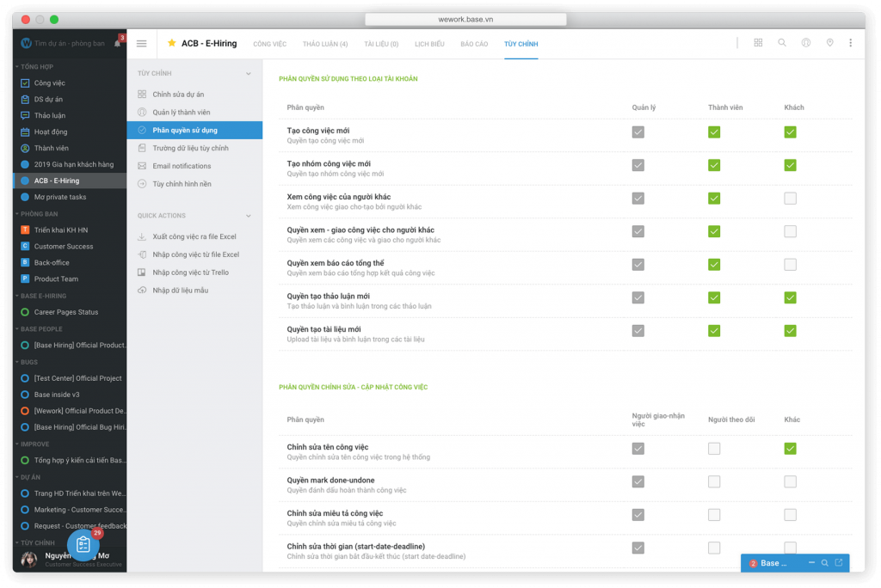Open Quản lý thành viên settings page
The image size is (881, 588).
[x=181, y=113]
